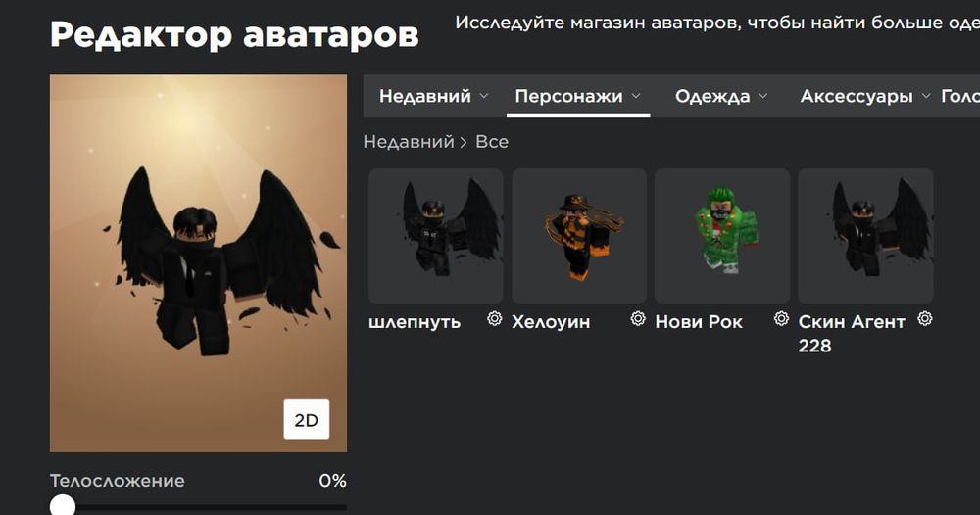The width and height of the screenshot is (980, 515).
Task: Expand the Аксессуары dropdown chevron
Action: click(x=926, y=96)
